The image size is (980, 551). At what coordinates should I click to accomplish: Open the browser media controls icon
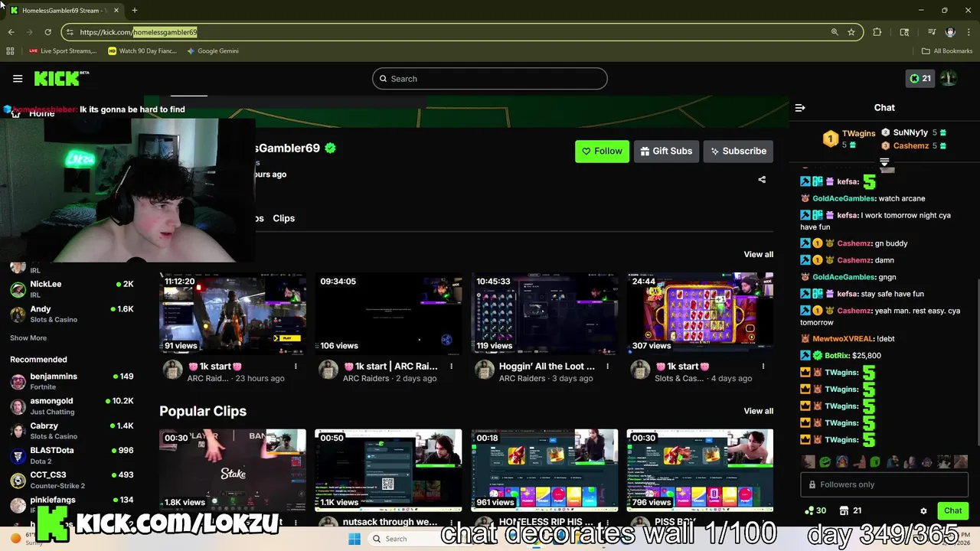click(932, 32)
